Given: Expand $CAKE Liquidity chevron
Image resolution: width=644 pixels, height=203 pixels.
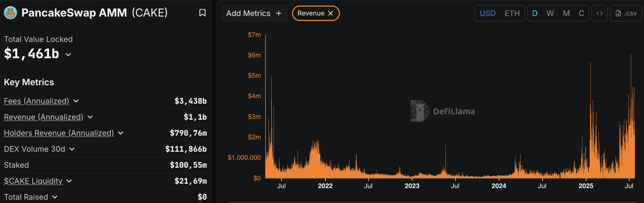Looking at the screenshot, I should (69, 181).
